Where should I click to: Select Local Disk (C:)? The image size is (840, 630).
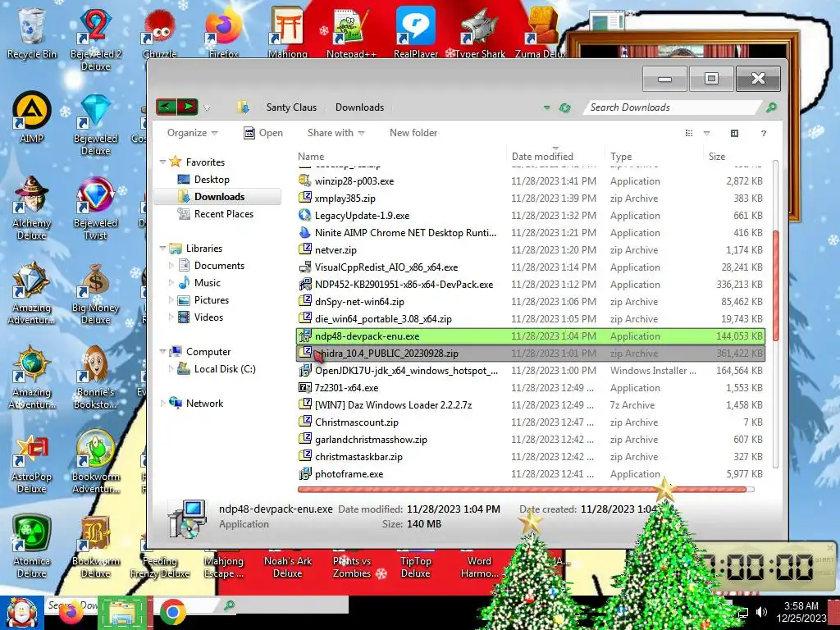click(x=225, y=368)
